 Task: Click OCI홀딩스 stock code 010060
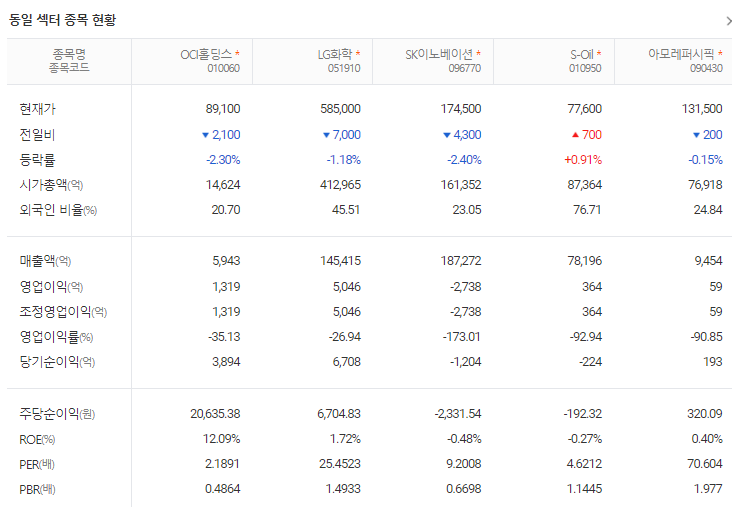(x=224, y=68)
